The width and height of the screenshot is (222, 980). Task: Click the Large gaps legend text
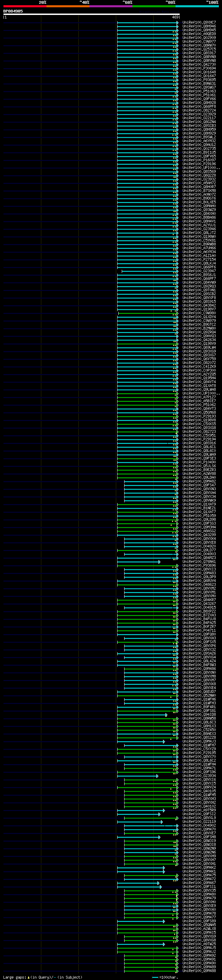tap(43, 977)
